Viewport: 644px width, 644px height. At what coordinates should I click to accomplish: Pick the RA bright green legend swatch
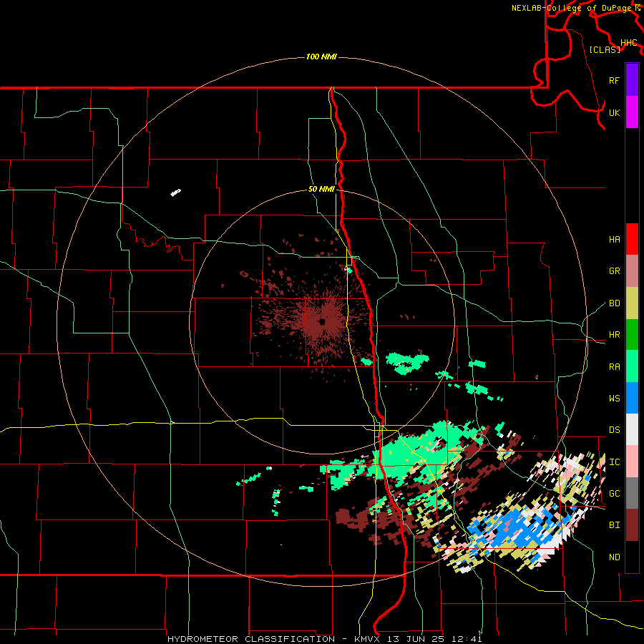(632, 366)
